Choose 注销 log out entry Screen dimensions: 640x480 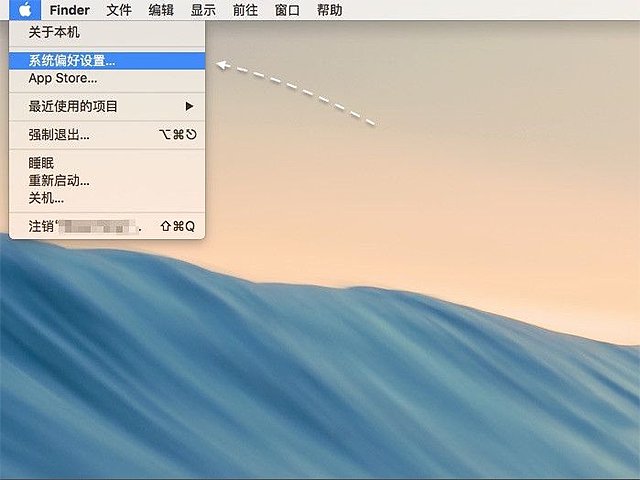click(107, 226)
